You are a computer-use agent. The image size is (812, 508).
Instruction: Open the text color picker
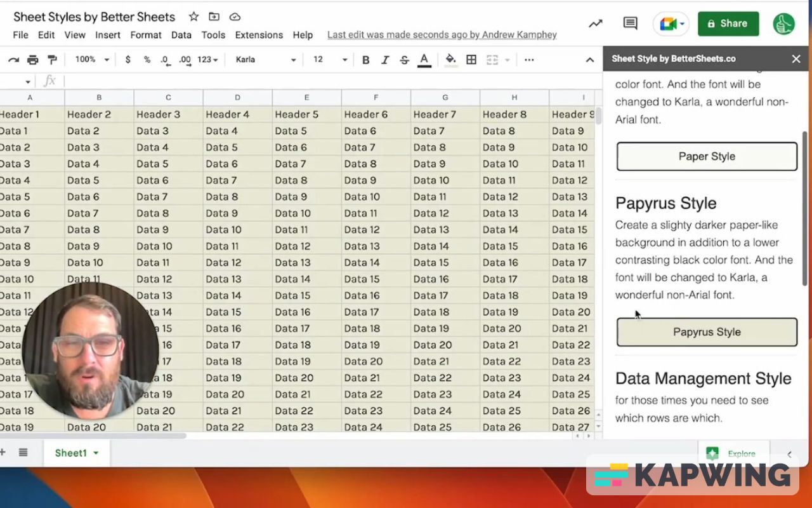click(x=424, y=60)
